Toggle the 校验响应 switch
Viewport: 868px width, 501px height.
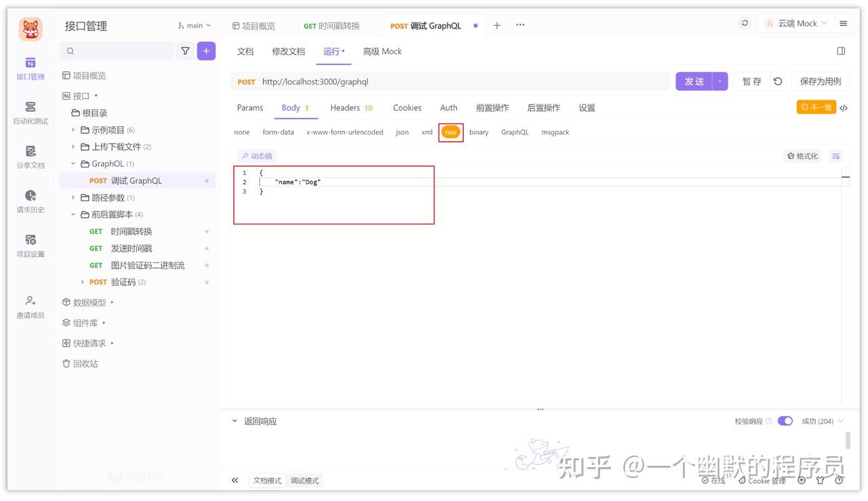coord(785,420)
